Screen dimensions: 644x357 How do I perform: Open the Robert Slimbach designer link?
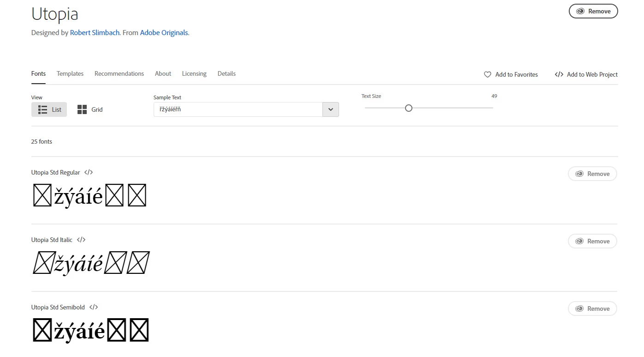click(x=95, y=33)
